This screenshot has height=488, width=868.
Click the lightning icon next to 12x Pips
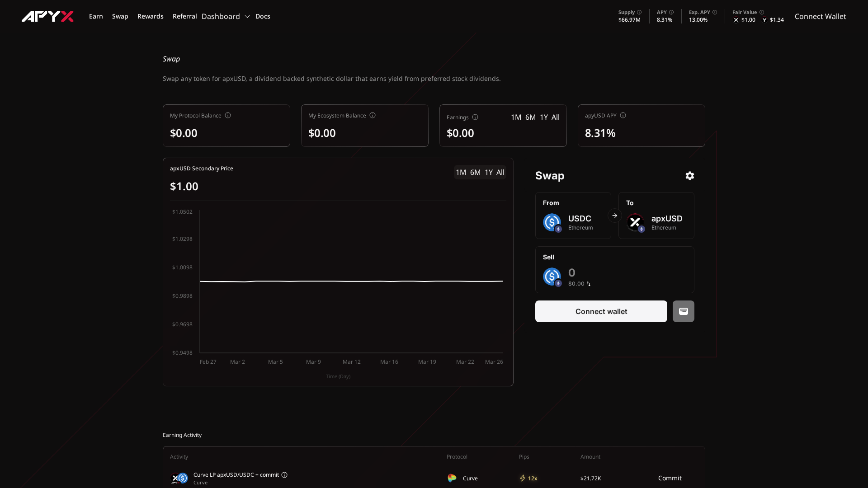tap(522, 478)
